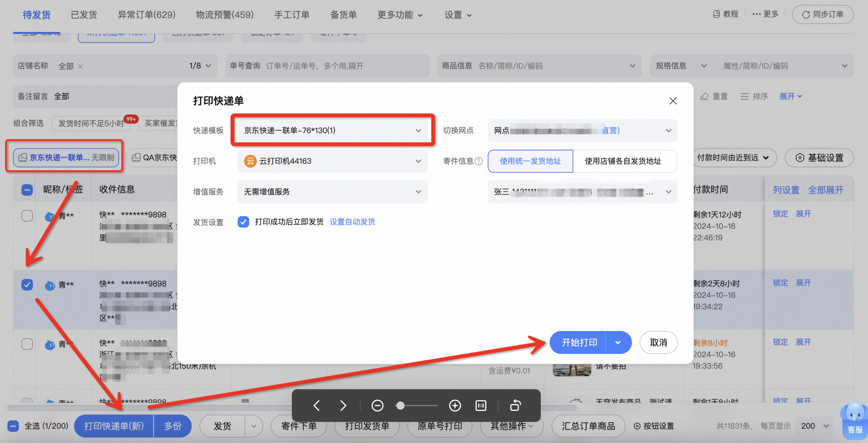This screenshot has height=443, width=868.
Task: Open the sender 张三 address dropdown
Action: click(x=582, y=192)
